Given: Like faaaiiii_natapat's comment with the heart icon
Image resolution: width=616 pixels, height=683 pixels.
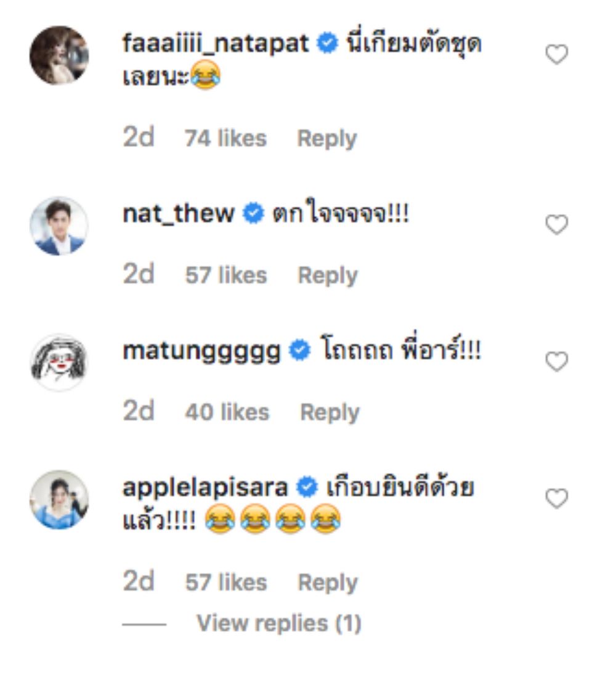Looking at the screenshot, I should (x=557, y=54).
